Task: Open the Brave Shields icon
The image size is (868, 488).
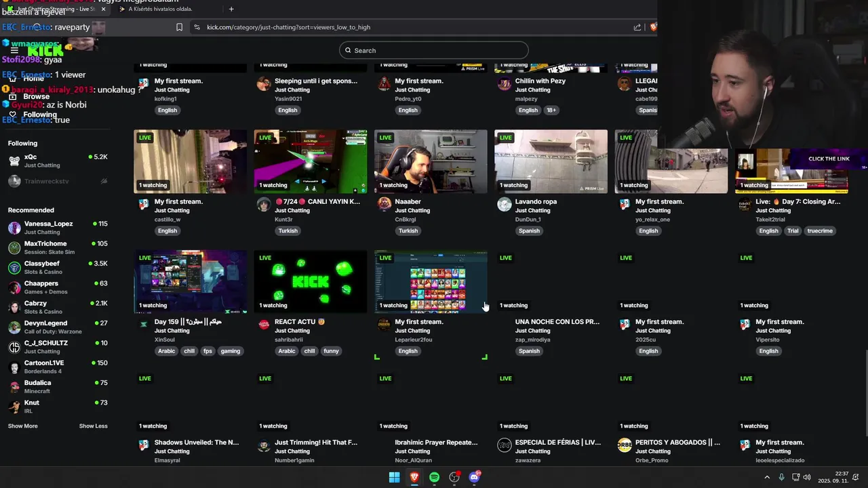Action: click(653, 27)
